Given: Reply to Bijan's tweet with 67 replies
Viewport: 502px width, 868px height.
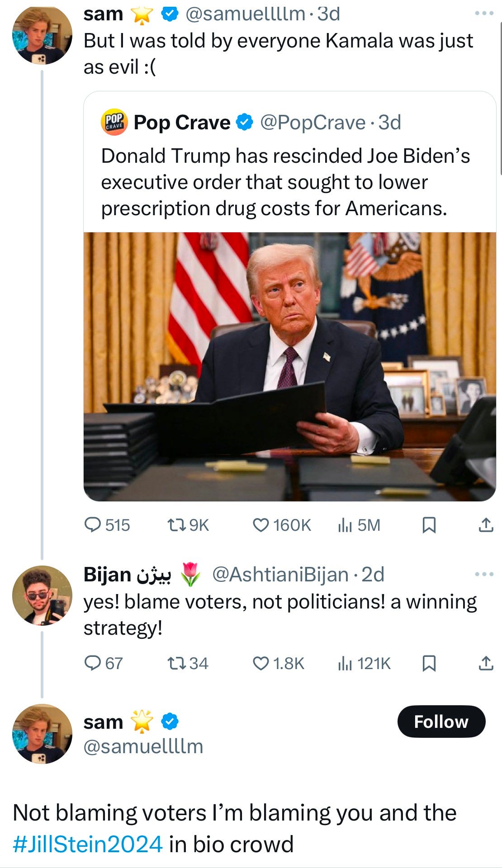Looking at the screenshot, I should 104,663.
